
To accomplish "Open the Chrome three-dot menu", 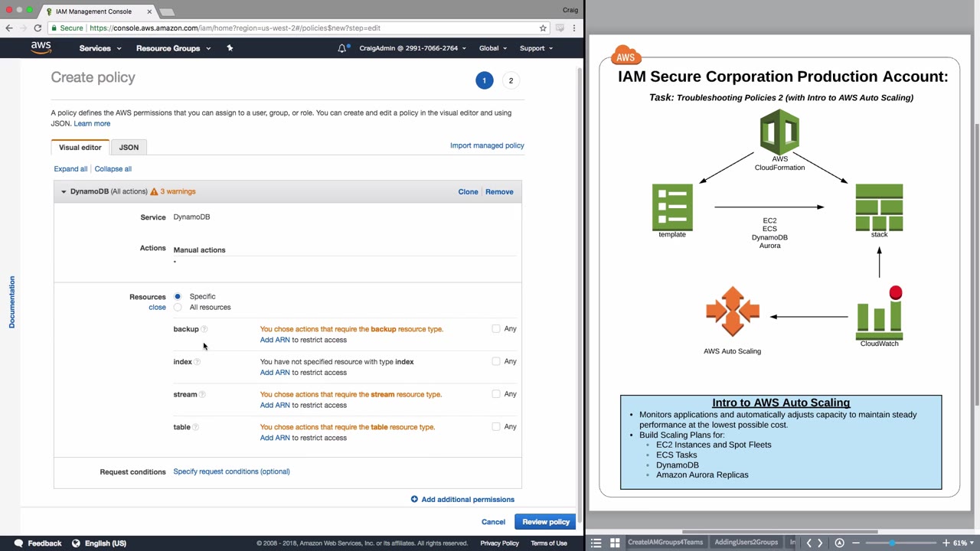I will (x=574, y=28).
